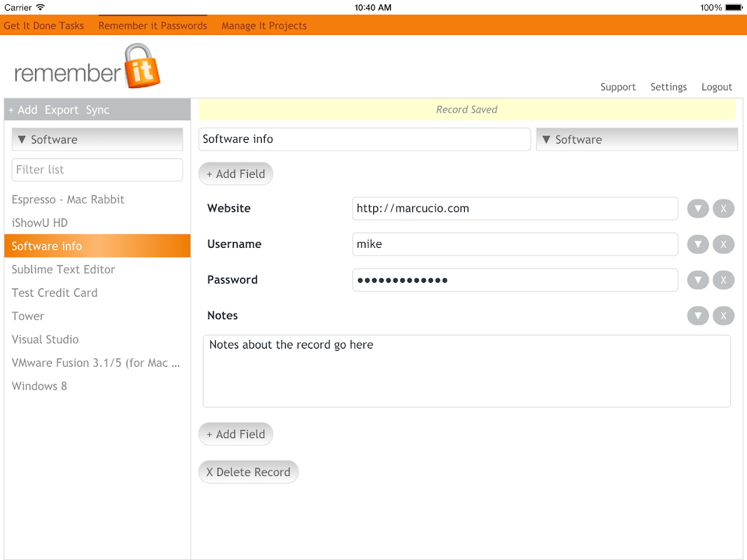Open Test Credit Card record
This screenshot has height=560, width=747.
coord(97,293)
